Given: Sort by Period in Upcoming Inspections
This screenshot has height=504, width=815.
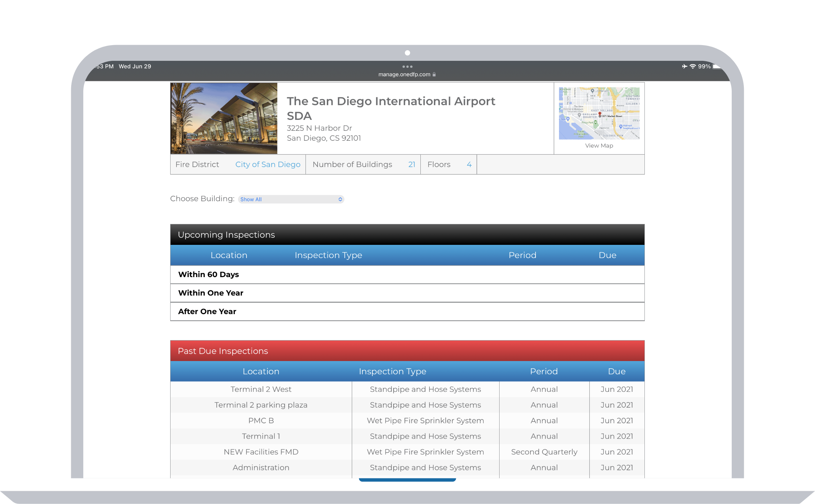Looking at the screenshot, I should click(522, 255).
